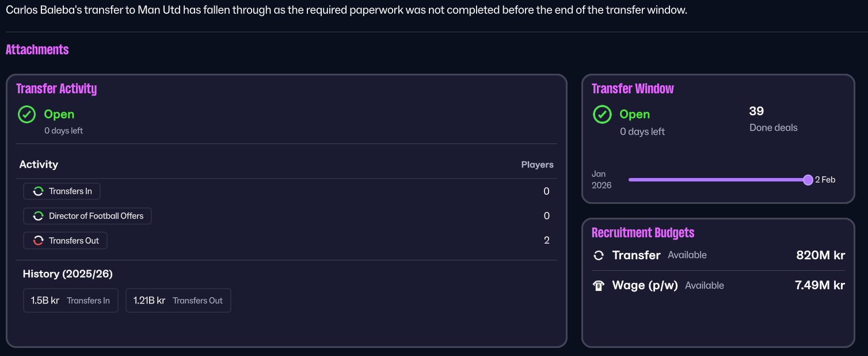This screenshot has height=356, width=868.
Task: Click the 820M kr transfer budget value
Action: [820, 255]
